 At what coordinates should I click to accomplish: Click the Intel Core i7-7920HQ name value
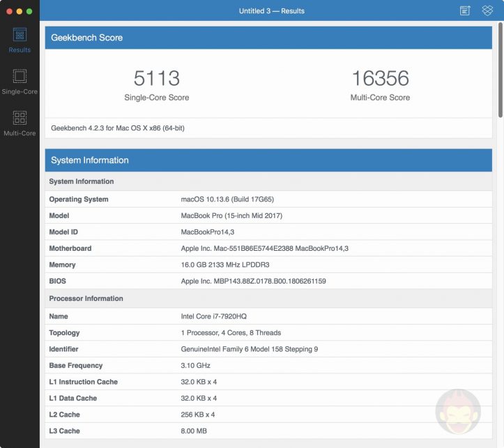point(214,316)
